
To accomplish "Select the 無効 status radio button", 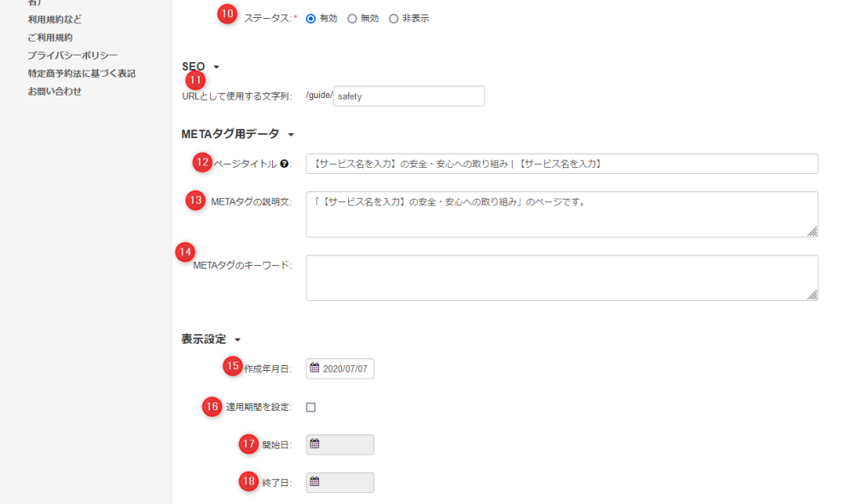I will pos(352,18).
